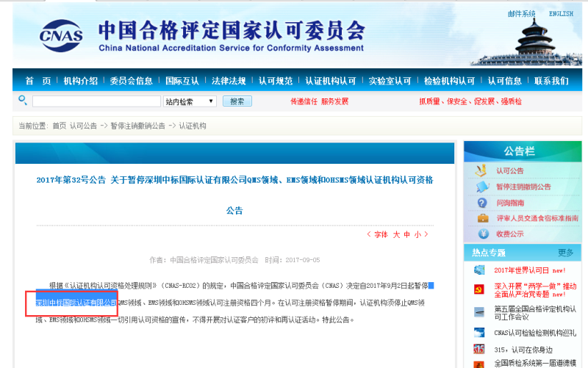This screenshot has height=368, width=588.
Task: Click the yen coin icon for 收费公示
Action: click(482, 234)
